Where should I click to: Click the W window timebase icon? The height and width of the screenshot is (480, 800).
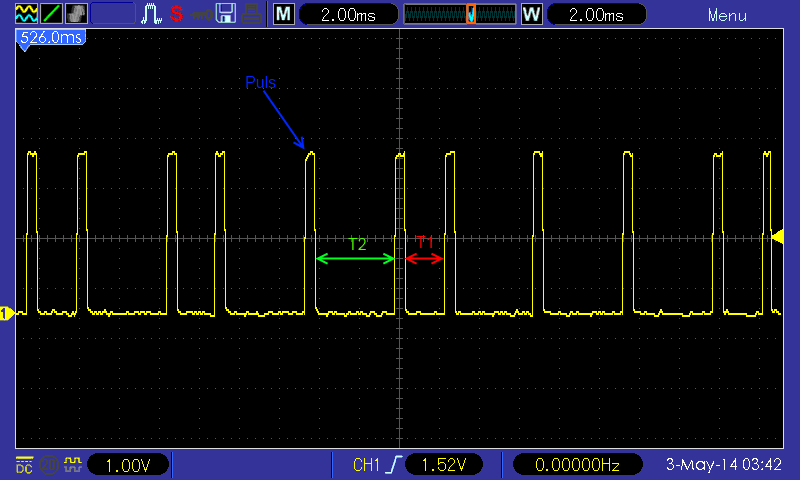click(531, 14)
